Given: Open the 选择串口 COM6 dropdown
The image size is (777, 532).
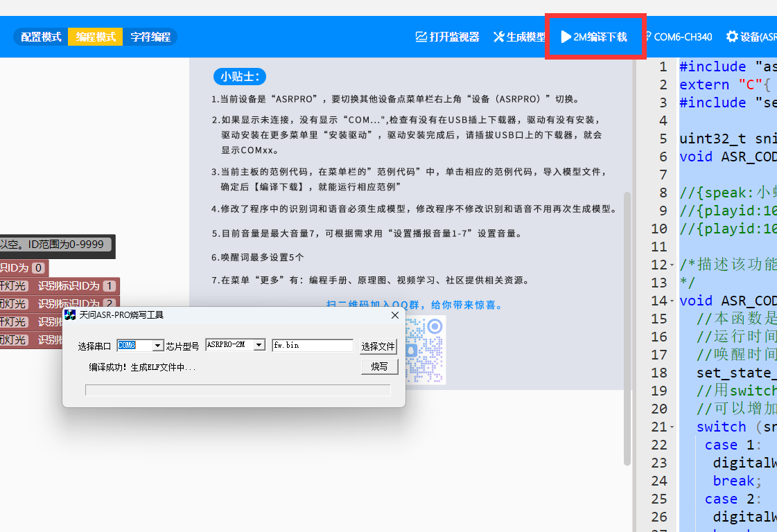Looking at the screenshot, I should click(x=157, y=345).
